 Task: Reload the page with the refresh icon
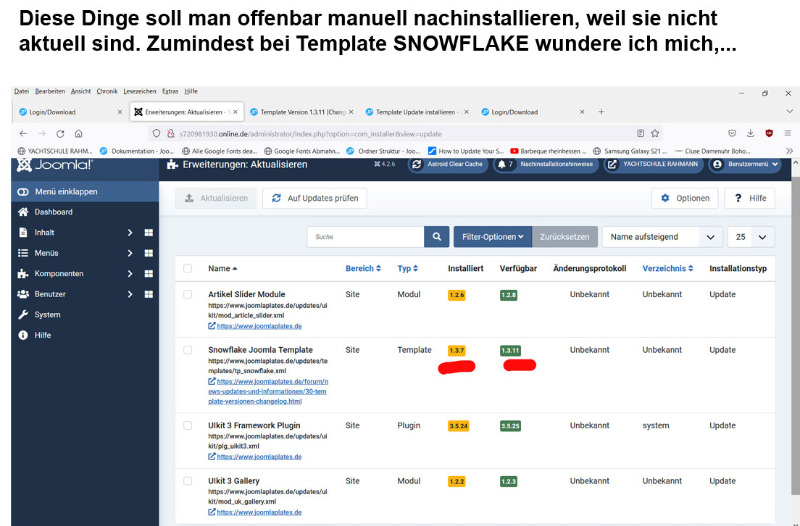60,134
